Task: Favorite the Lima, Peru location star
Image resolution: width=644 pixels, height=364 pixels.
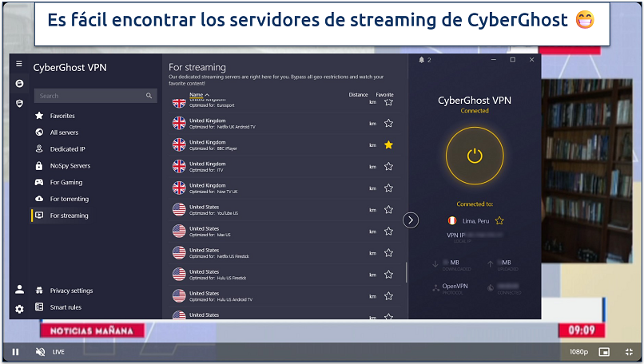Action: tap(499, 221)
